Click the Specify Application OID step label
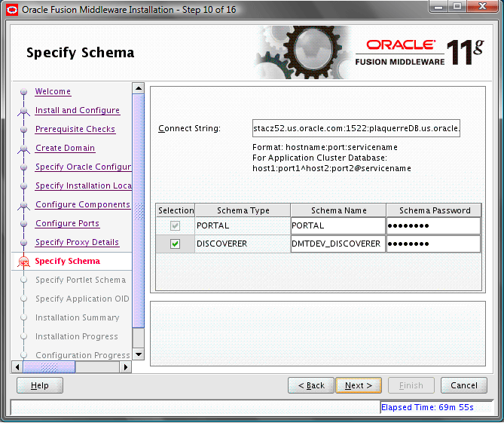This screenshot has width=504, height=423. click(82, 299)
